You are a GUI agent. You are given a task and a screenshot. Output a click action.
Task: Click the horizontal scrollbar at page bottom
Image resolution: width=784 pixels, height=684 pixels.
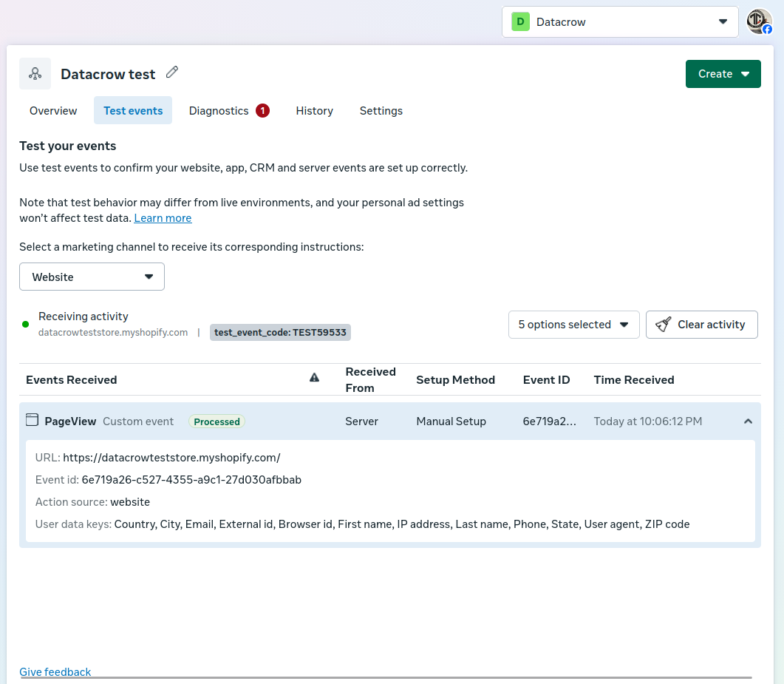point(386,677)
